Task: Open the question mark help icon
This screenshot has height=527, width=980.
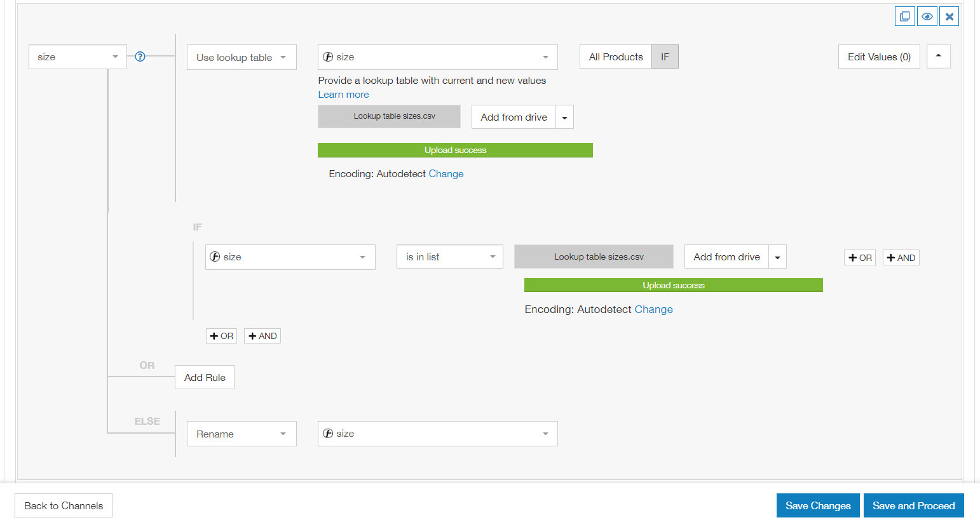Action: click(140, 57)
